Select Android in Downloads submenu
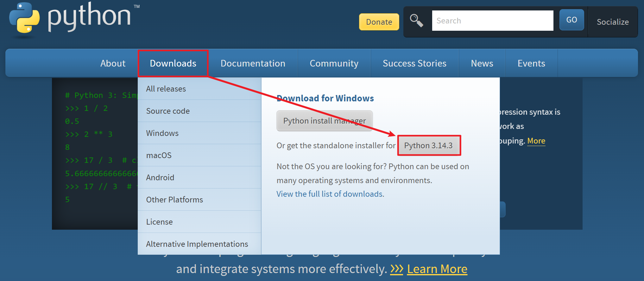The image size is (644, 281). tap(199, 177)
